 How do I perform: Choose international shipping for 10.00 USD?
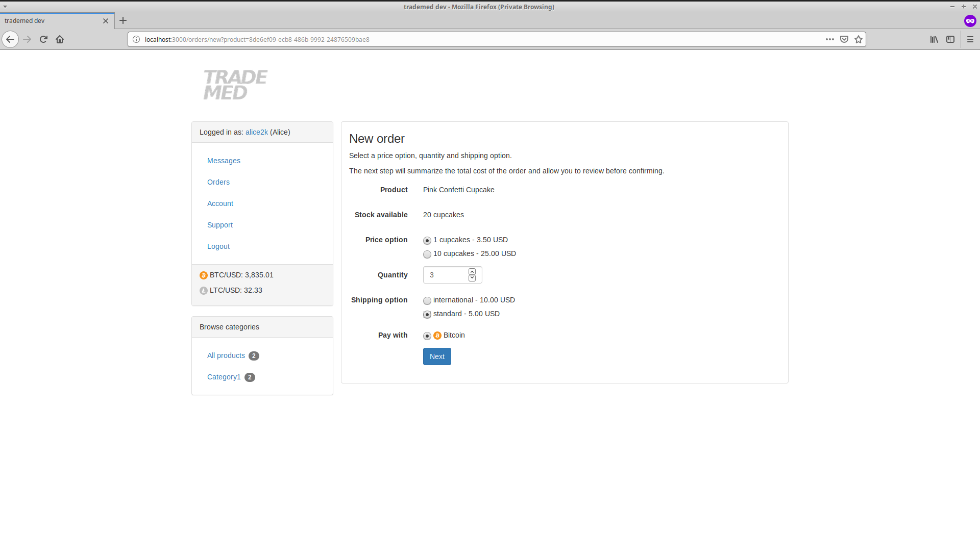click(427, 300)
